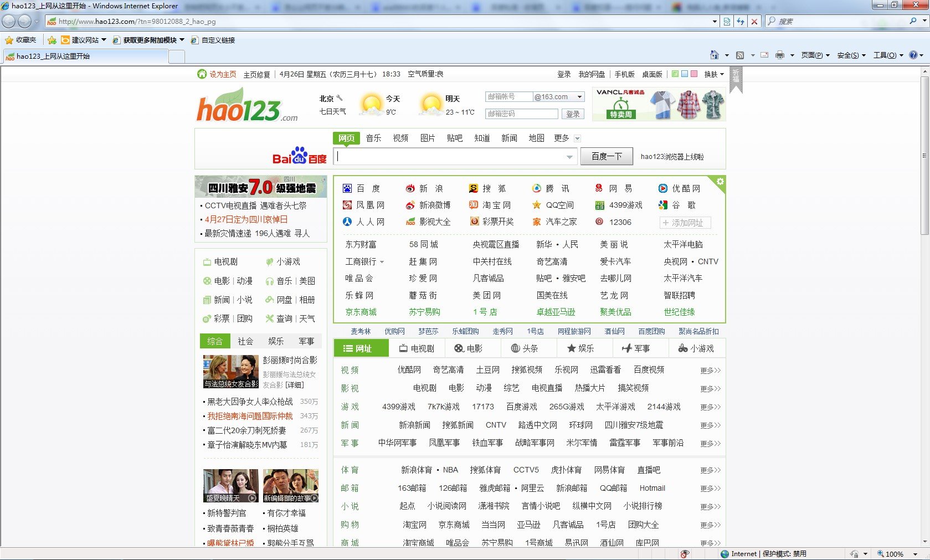This screenshot has width=930, height=560.
Task: Click the RSS feeds toolbar icon
Action: 740,55
